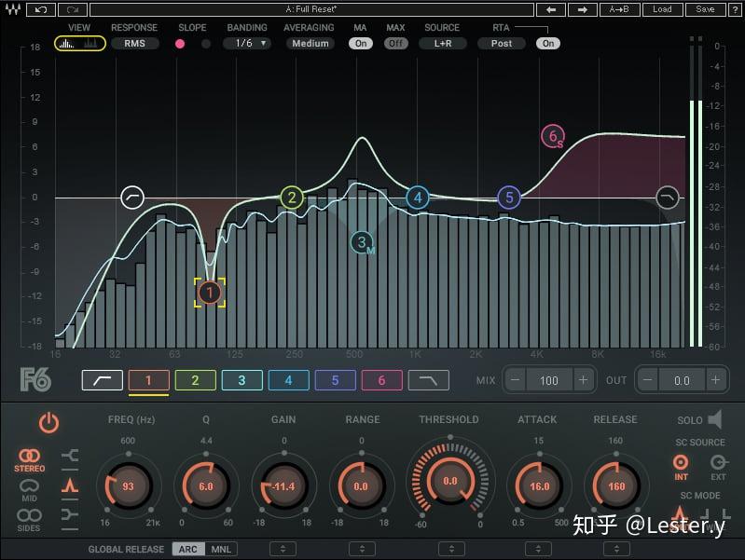Click link arrows under Threshold knob

[451, 549]
